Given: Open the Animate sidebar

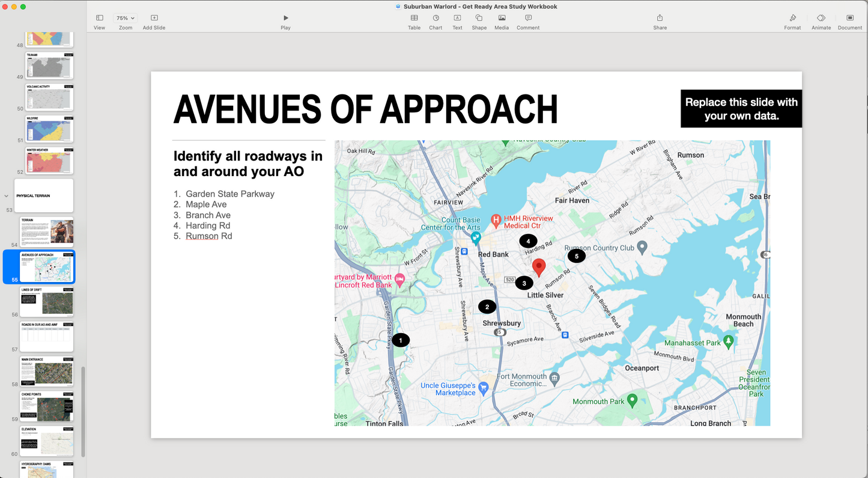Looking at the screenshot, I should [x=821, y=22].
